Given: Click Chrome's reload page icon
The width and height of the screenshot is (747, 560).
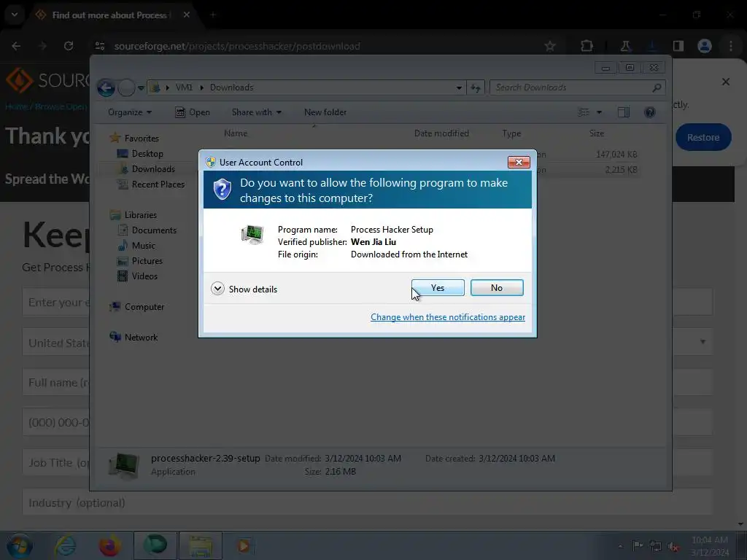Looking at the screenshot, I should point(69,46).
